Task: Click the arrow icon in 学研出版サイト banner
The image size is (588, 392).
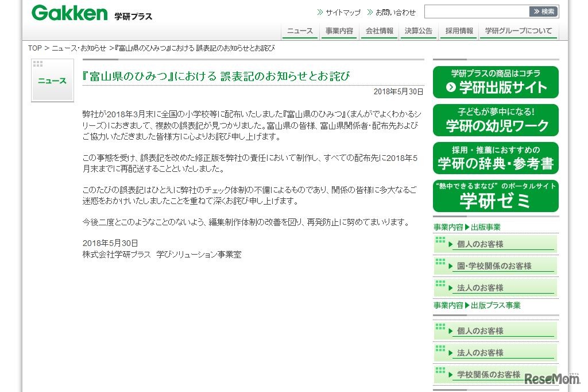Action: pyautogui.click(x=451, y=87)
